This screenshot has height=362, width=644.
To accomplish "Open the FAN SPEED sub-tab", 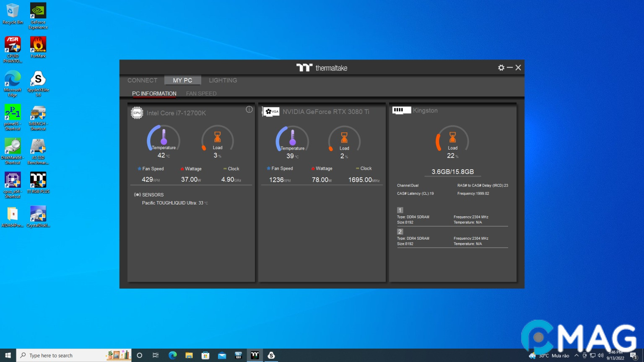I will tap(201, 93).
